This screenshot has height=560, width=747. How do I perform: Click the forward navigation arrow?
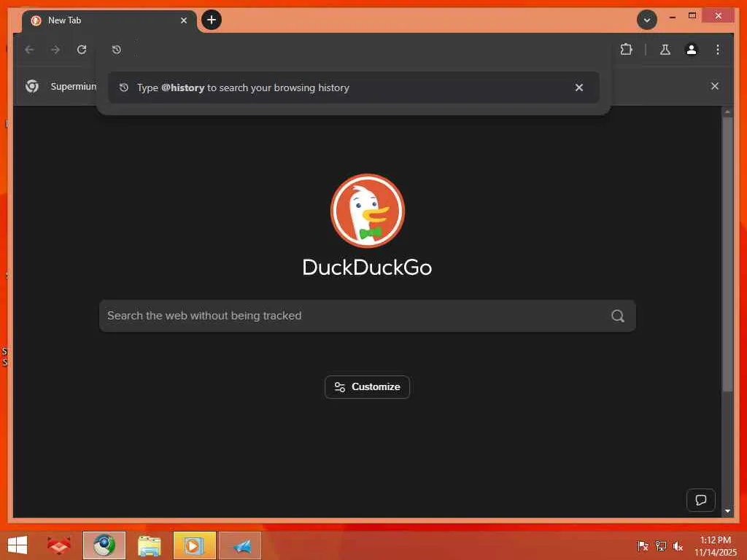click(x=55, y=50)
